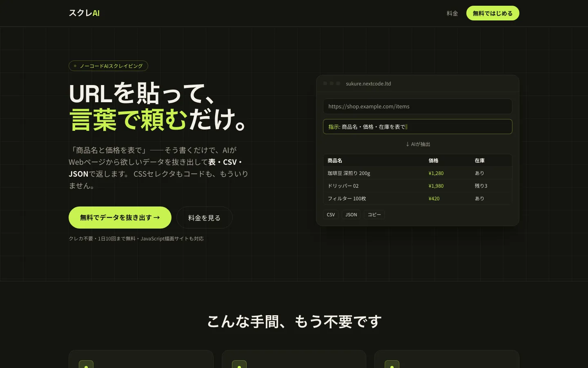588x368 pixels.
Task: Click the 料金を見る button
Action: [205, 218]
